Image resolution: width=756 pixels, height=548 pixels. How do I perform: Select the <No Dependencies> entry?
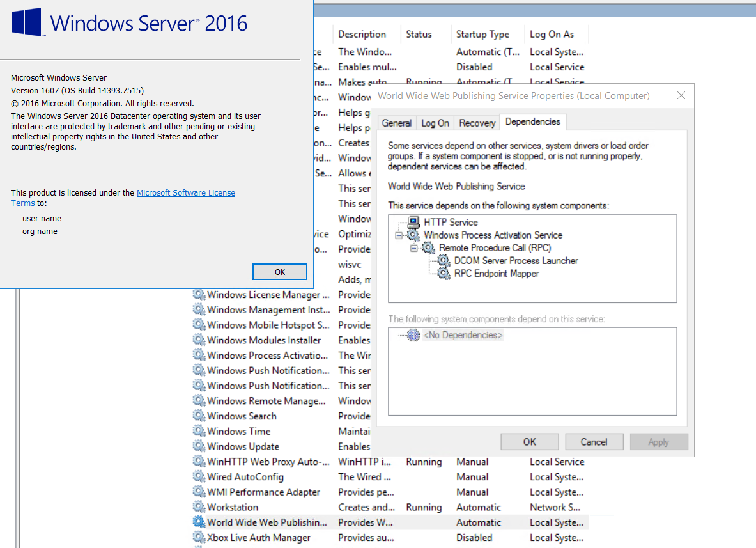pos(463,335)
